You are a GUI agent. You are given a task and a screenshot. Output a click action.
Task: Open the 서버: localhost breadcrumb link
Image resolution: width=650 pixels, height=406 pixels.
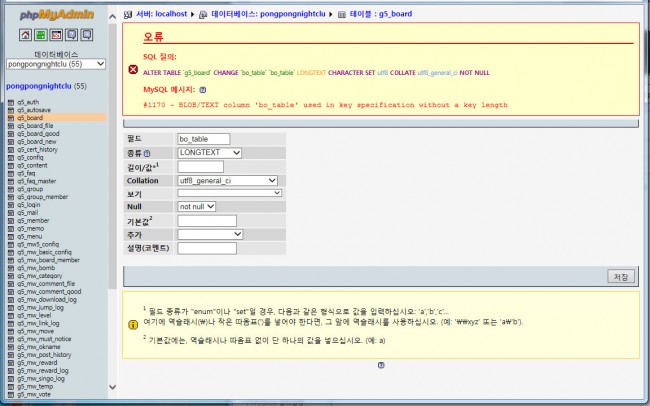162,14
